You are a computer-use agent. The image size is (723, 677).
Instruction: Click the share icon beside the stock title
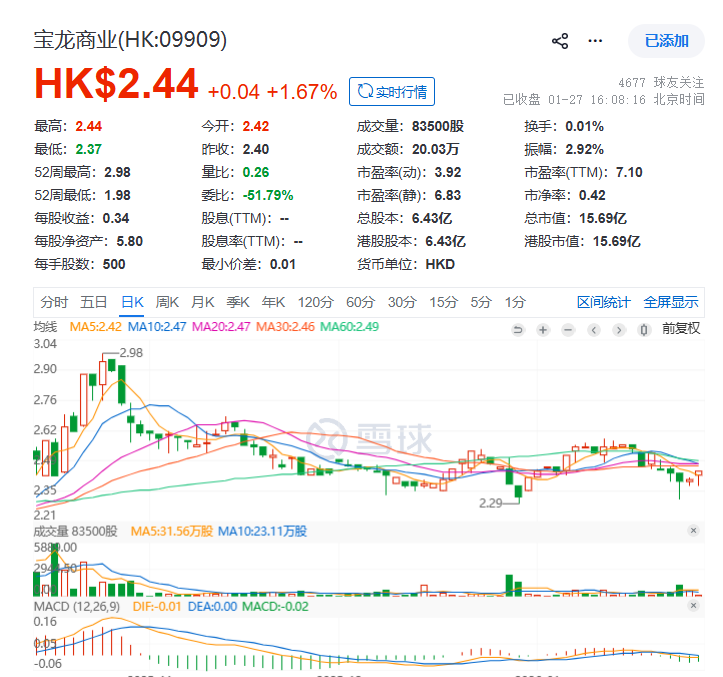tap(560, 41)
